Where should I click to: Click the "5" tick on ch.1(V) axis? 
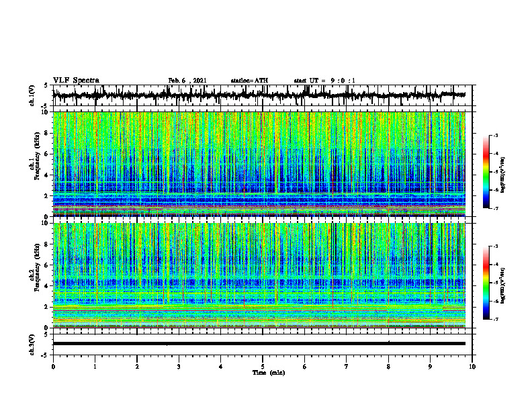click(46, 86)
